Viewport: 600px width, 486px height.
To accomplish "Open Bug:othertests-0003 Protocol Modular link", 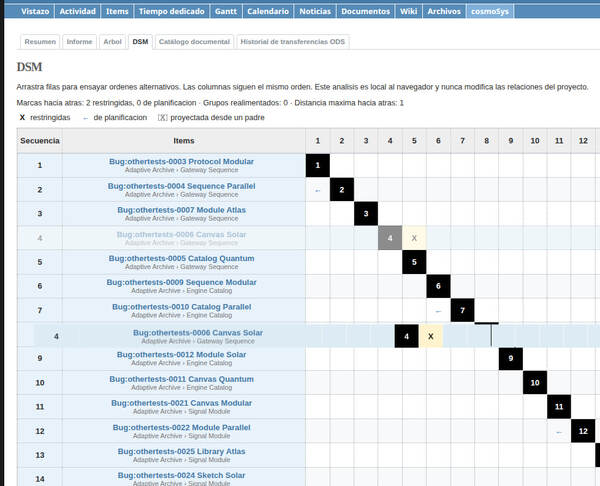I will (181, 161).
